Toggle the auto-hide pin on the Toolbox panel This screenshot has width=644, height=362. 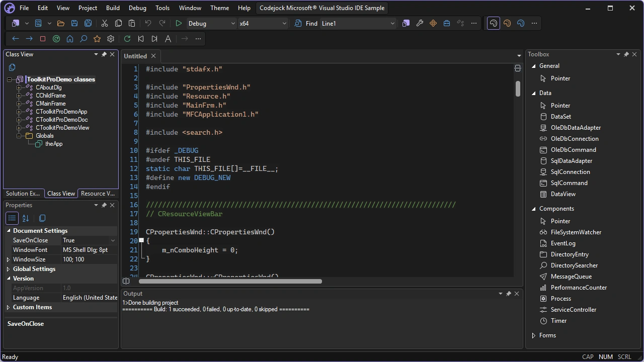(x=626, y=54)
